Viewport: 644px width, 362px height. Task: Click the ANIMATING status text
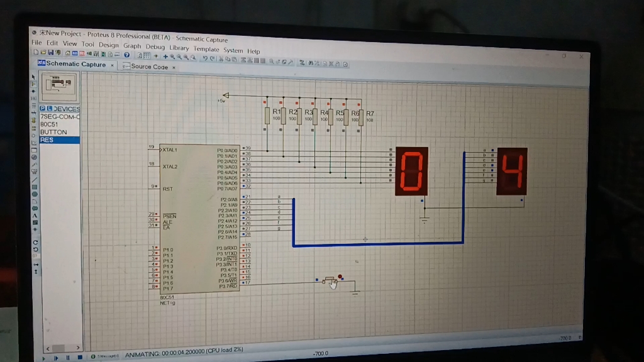184,353
